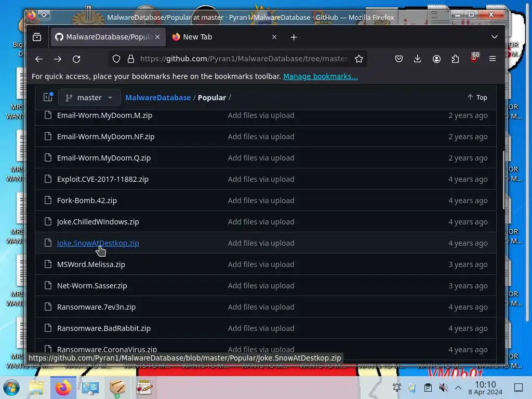The image size is (532, 399).
Task: Open the notifications bell tray icon
Action: (x=396, y=388)
